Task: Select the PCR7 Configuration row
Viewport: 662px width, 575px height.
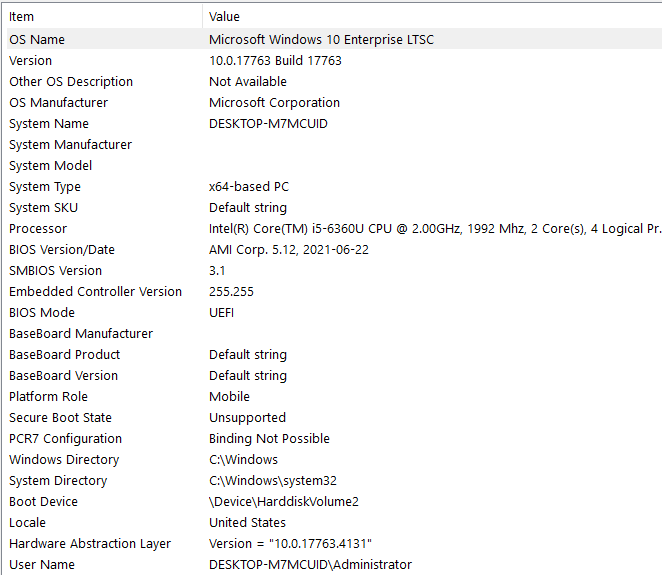Action: pos(65,439)
